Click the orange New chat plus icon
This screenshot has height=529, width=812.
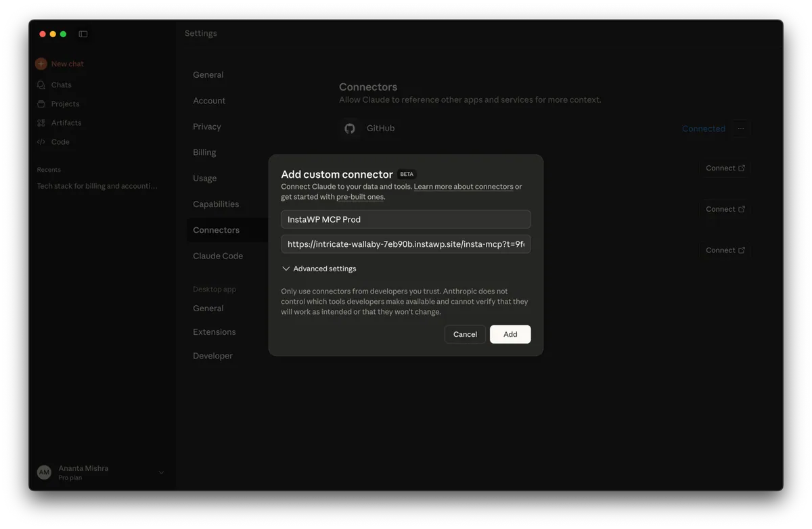(x=41, y=64)
